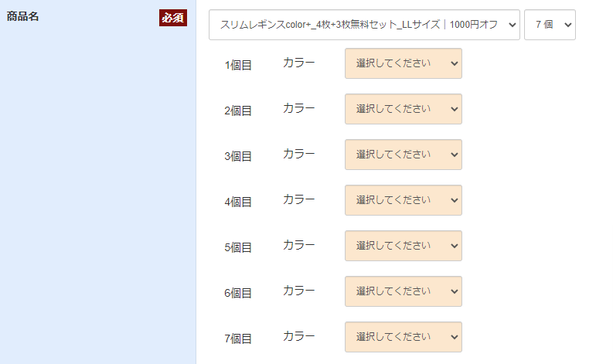Screen dimensions: 613x364
Task: Click the 2個目 row label
Action: [238, 111]
